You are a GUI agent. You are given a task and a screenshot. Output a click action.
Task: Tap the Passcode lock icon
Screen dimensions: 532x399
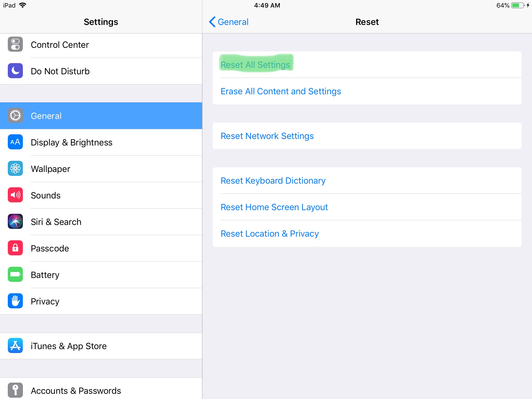tap(15, 248)
